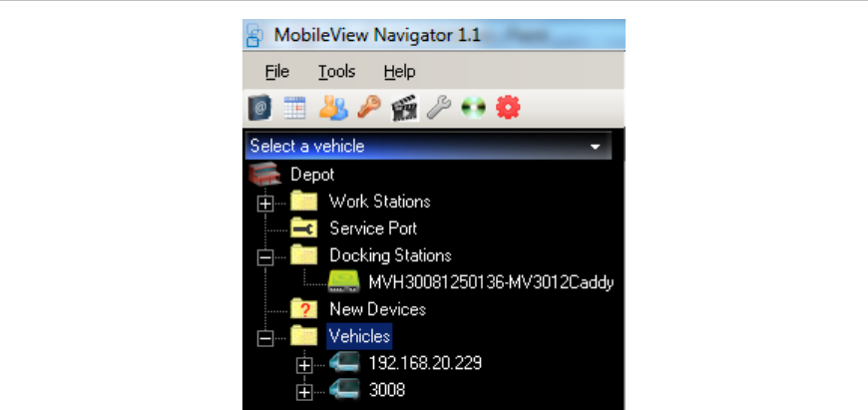Open the File menu
Image resolution: width=868 pixels, height=410 pixels.
pos(276,72)
